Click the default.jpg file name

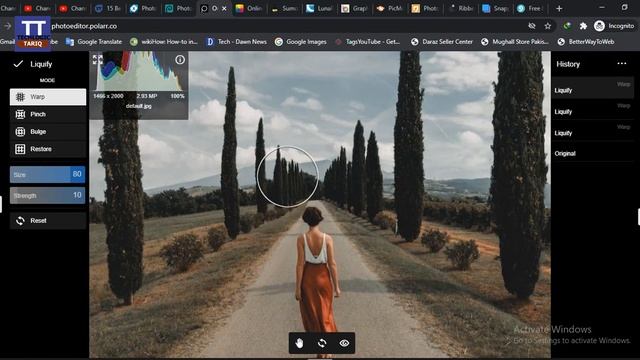click(x=139, y=106)
